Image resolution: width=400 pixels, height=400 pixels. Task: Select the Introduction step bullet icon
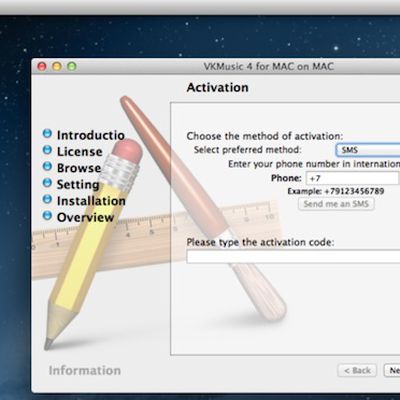click(x=47, y=133)
